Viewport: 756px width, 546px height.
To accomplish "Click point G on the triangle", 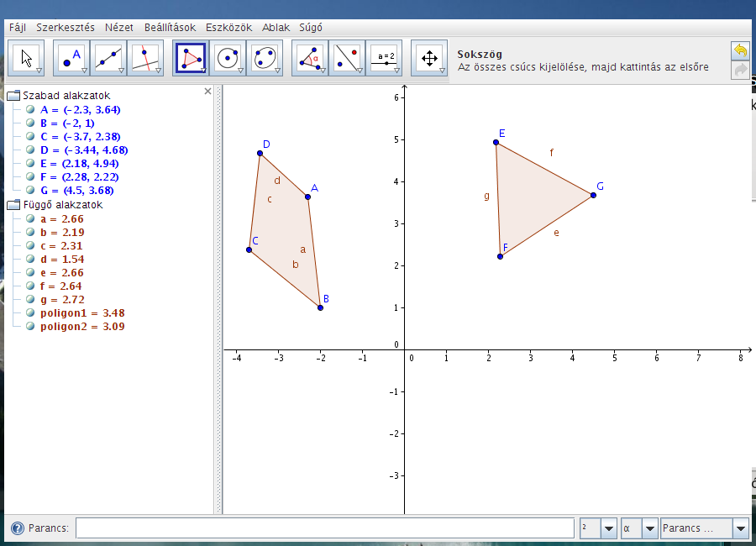I will pyautogui.click(x=594, y=196).
